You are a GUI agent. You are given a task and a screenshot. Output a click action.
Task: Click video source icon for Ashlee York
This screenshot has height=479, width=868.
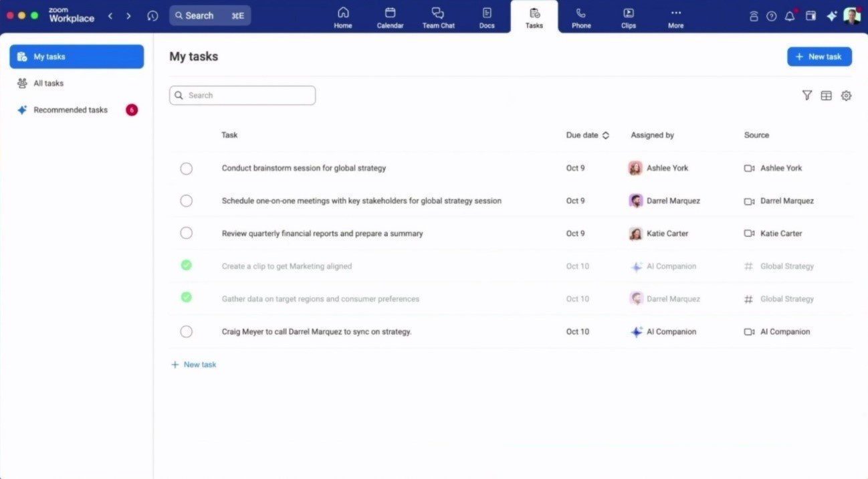[x=749, y=168]
